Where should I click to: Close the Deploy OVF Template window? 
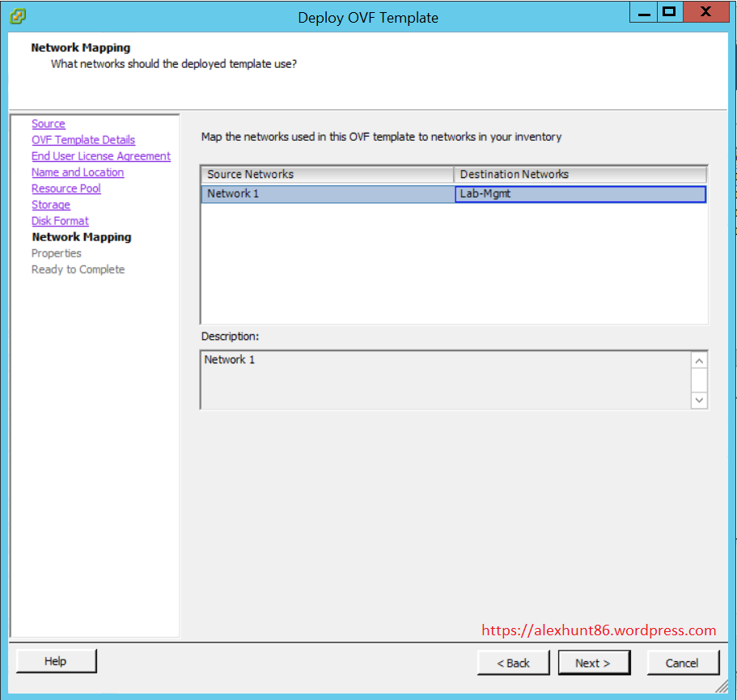coord(705,12)
